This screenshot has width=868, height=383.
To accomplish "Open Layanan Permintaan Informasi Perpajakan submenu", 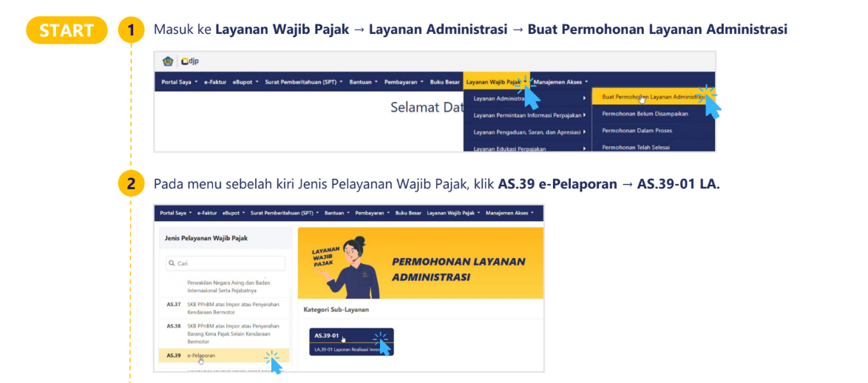I will point(528,115).
